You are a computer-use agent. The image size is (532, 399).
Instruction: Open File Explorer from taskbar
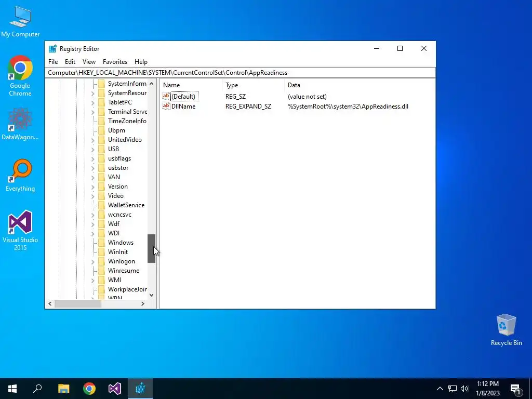point(63,389)
